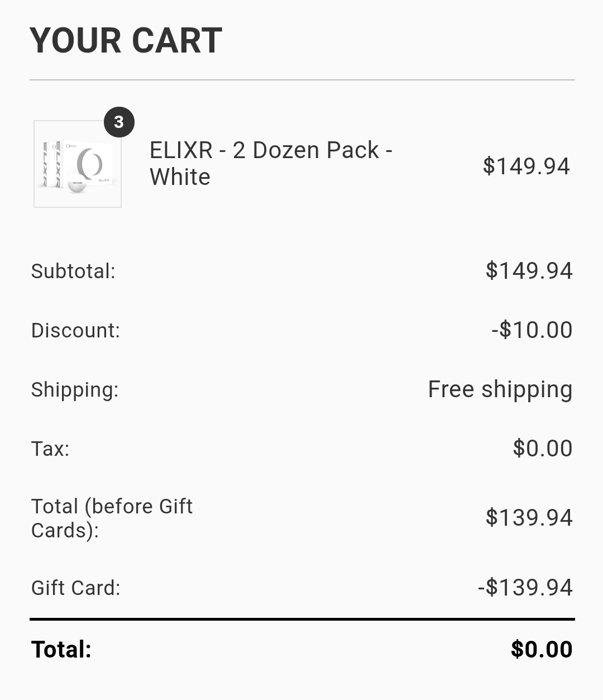Open the ELIXR - 2 Dozen Pack - White product name

[x=271, y=163]
